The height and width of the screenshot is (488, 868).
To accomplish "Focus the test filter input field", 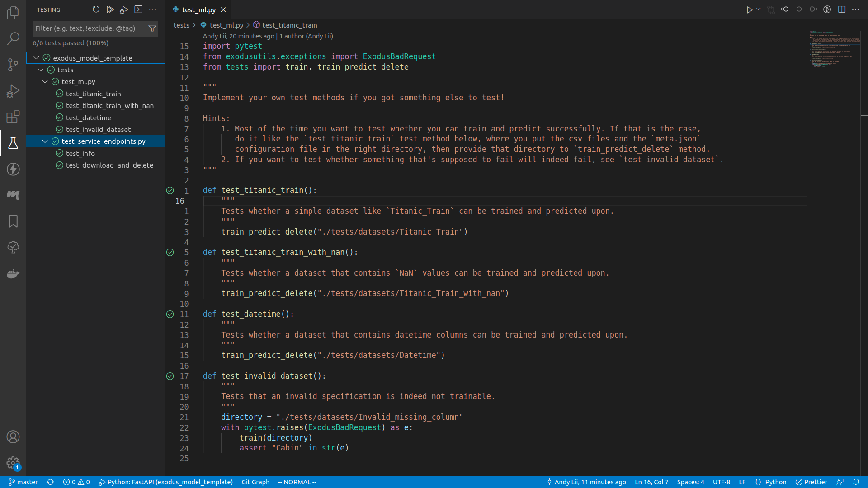I will (x=90, y=28).
